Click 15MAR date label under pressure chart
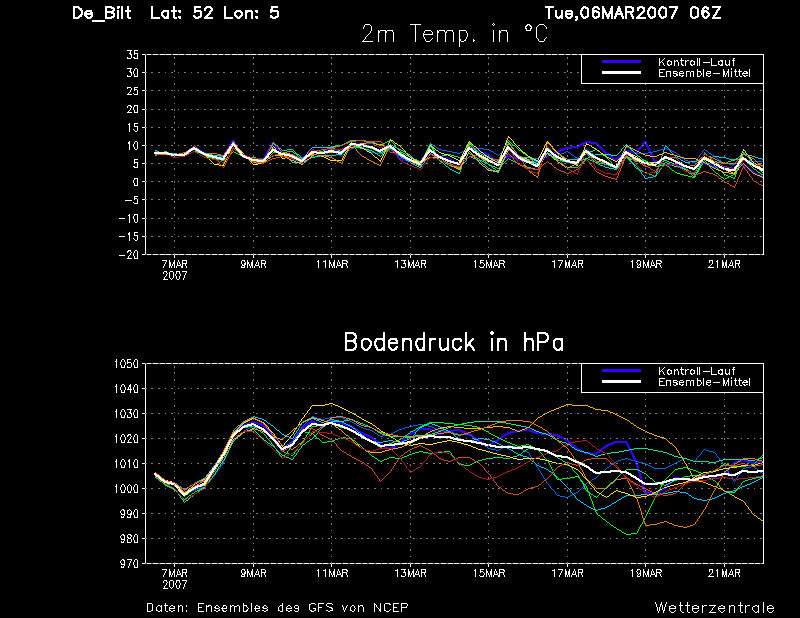Image resolution: width=800 pixels, height=618 pixels. [x=489, y=573]
